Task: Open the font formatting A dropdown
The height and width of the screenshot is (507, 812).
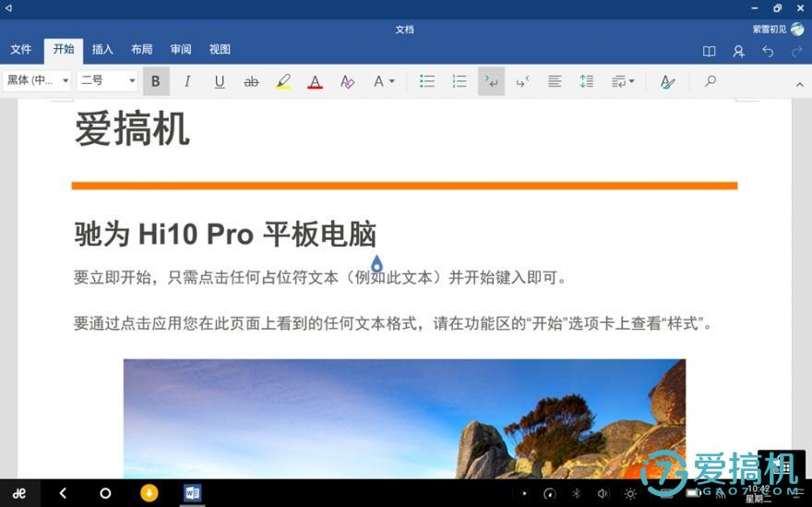Action: tap(384, 81)
